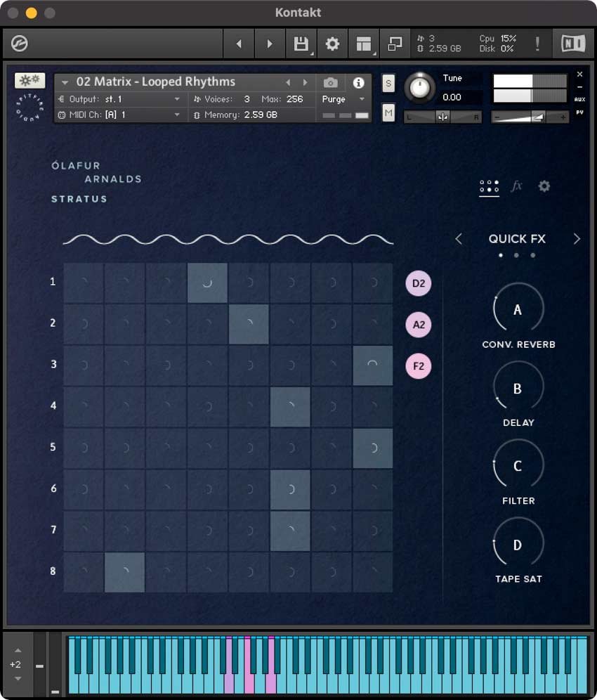The image size is (597, 700).
Task: Minimize instrument header with minus button
Action: coord(579,87)
